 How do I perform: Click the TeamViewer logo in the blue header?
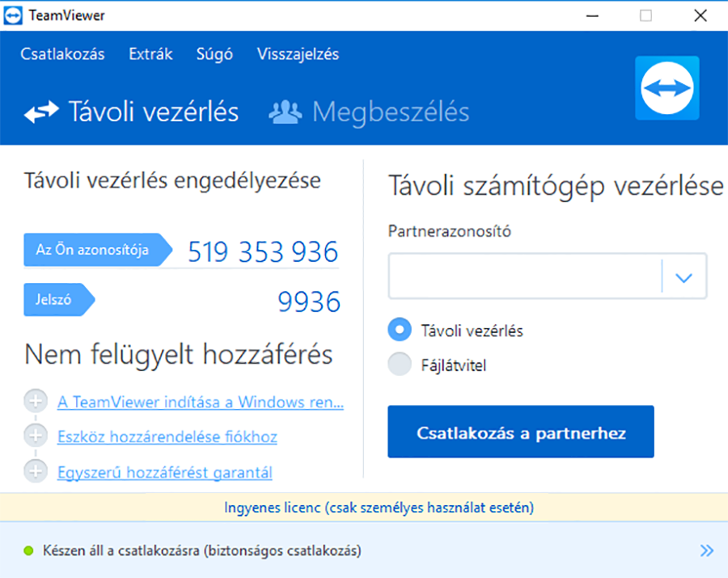[667, 88]
